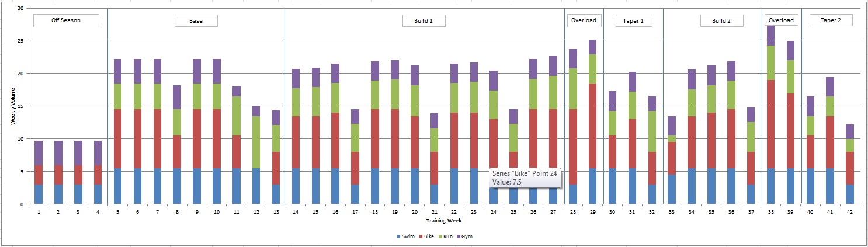868x247 pixels.
Task: Click the Overload label above week 28
Action: (x=584, y=20)
